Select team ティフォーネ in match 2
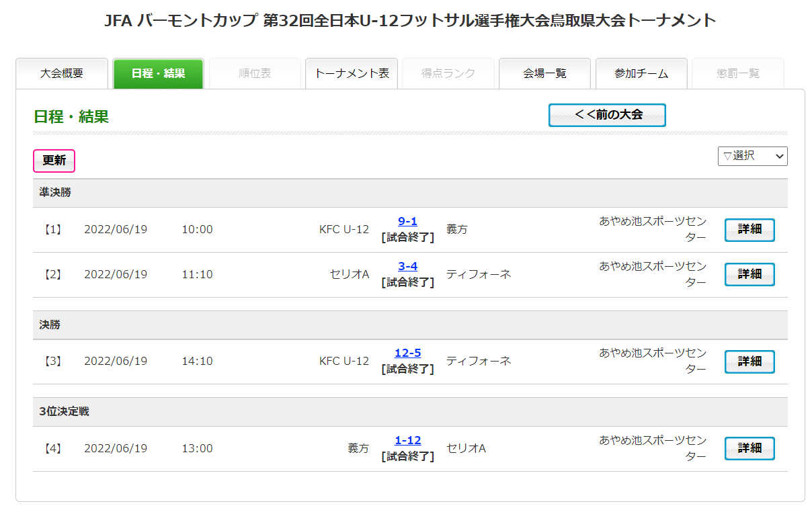The image size is (812, 506). 479,274
